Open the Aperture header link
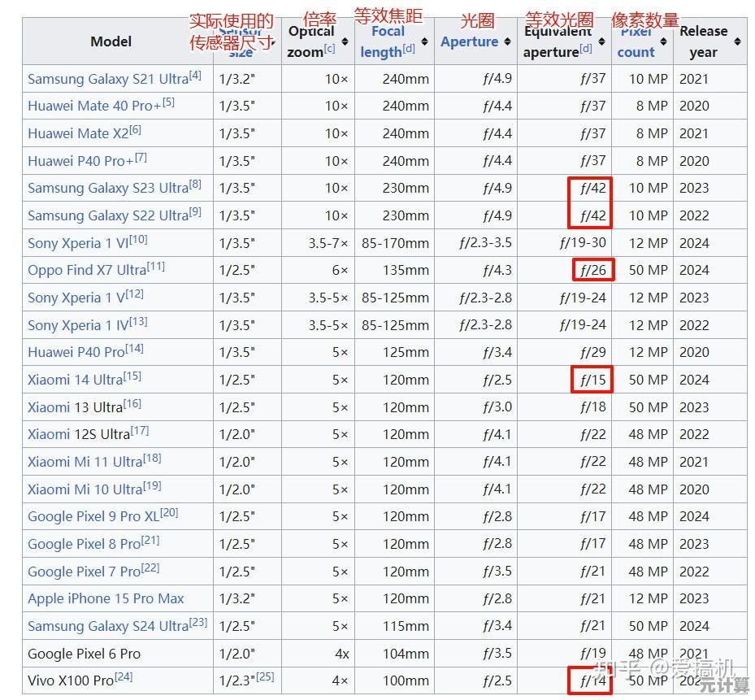Viewport: 755px width, 700px height. point(469,41)
